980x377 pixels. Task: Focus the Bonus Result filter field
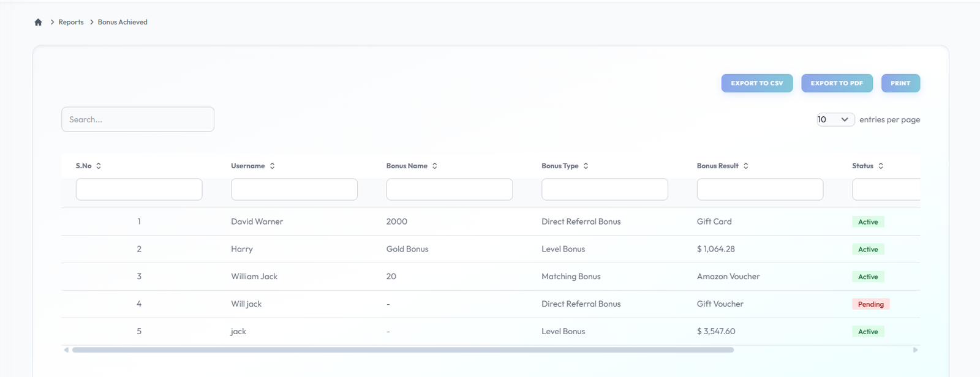[x=760, y=189]
